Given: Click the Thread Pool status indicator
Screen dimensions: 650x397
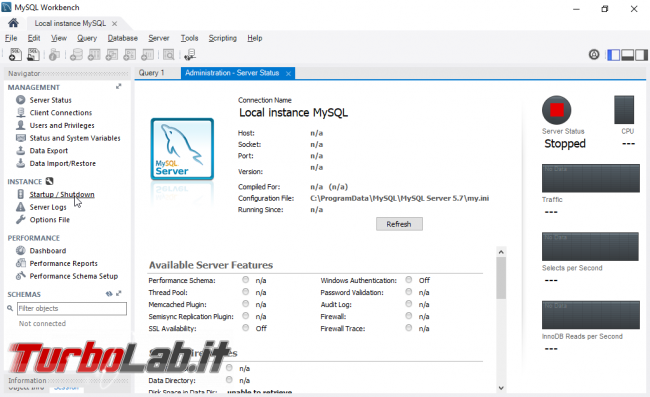Looking at the screenshot, I should (x=245, y=292).
